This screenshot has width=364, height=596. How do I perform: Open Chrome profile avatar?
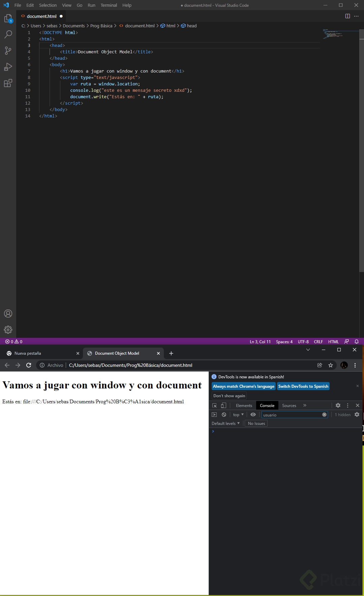344,365
